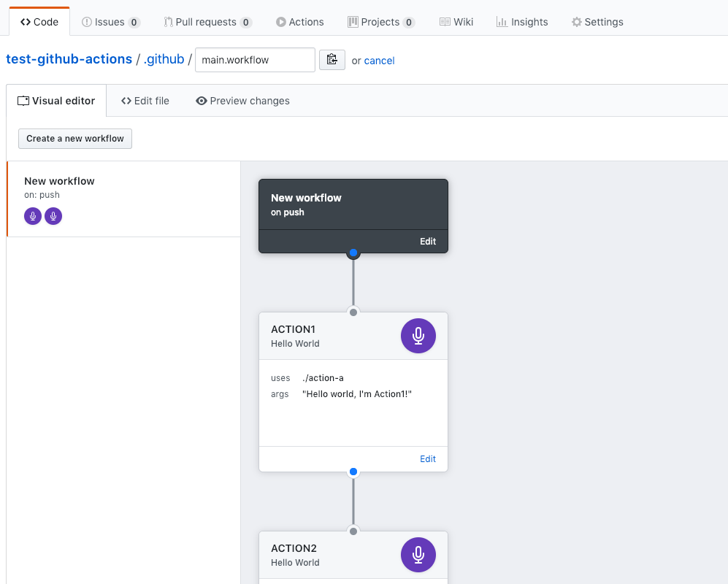
Task: Click gray input dot atop ACTION2 card
Action: [x=353, y=531]
